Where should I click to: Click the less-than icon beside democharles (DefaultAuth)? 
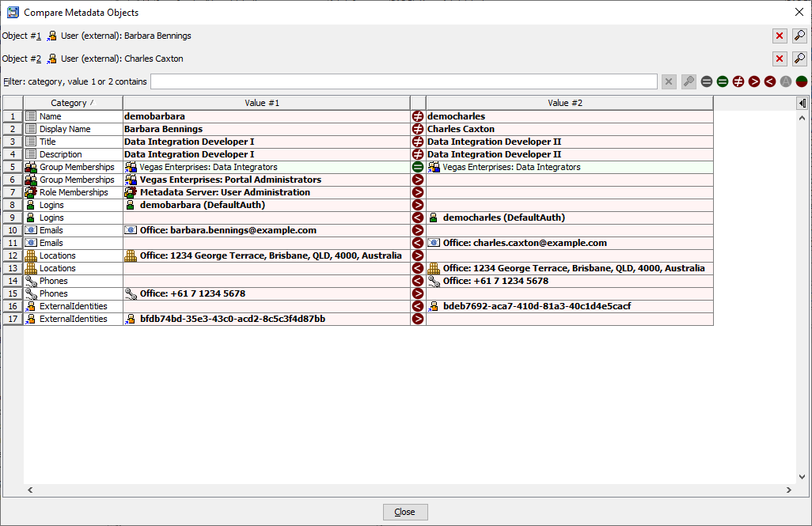tap(418, 218)
